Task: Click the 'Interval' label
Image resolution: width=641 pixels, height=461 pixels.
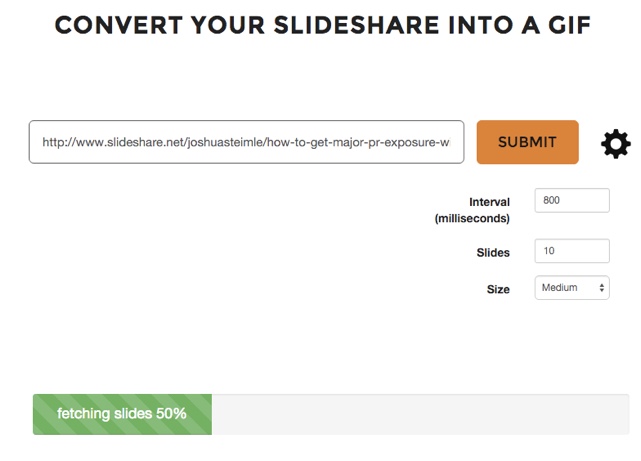Action: tap(489, 202)
